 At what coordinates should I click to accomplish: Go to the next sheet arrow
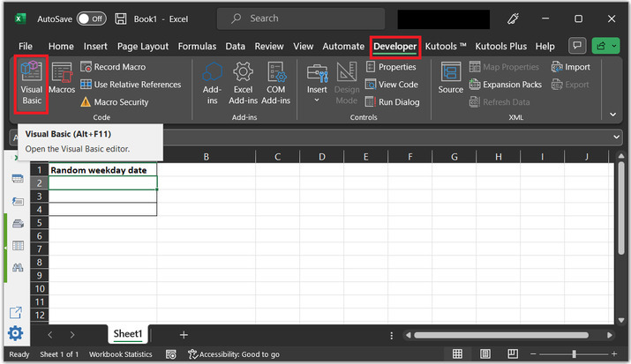pos(72,335)
